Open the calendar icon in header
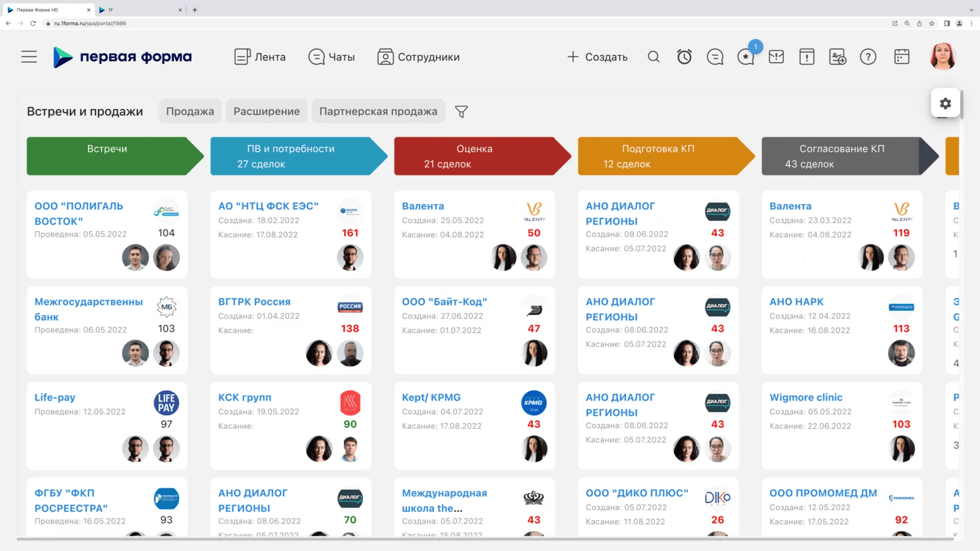The width and height of the screenshot is (980, 551). [x=902, y=57]
